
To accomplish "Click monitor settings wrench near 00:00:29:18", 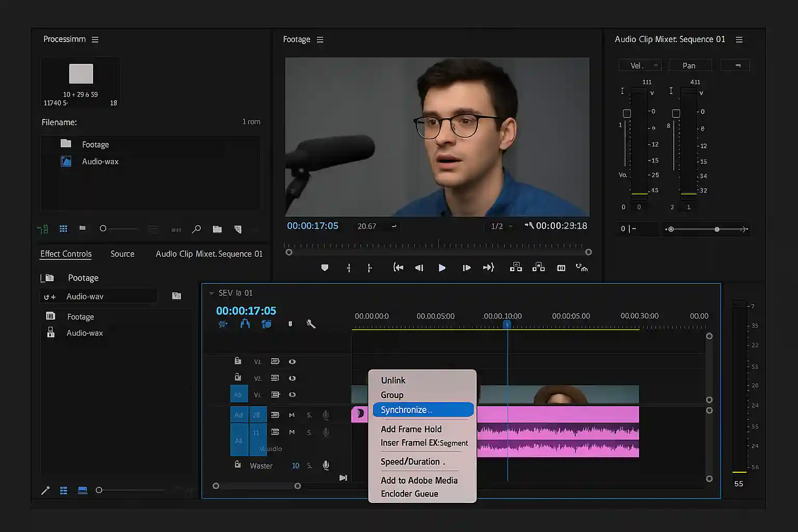I will coord(529,225).
